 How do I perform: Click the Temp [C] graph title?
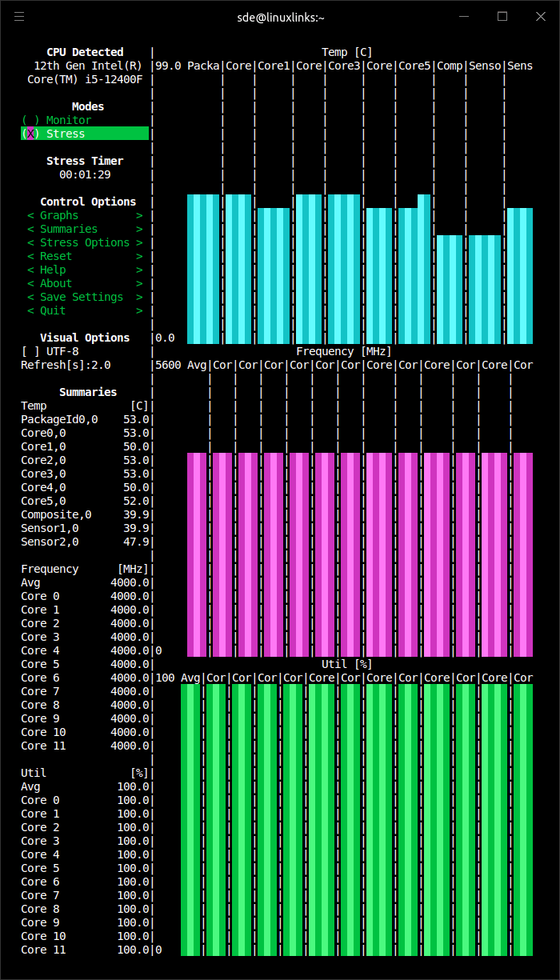[x=347, y=52]
